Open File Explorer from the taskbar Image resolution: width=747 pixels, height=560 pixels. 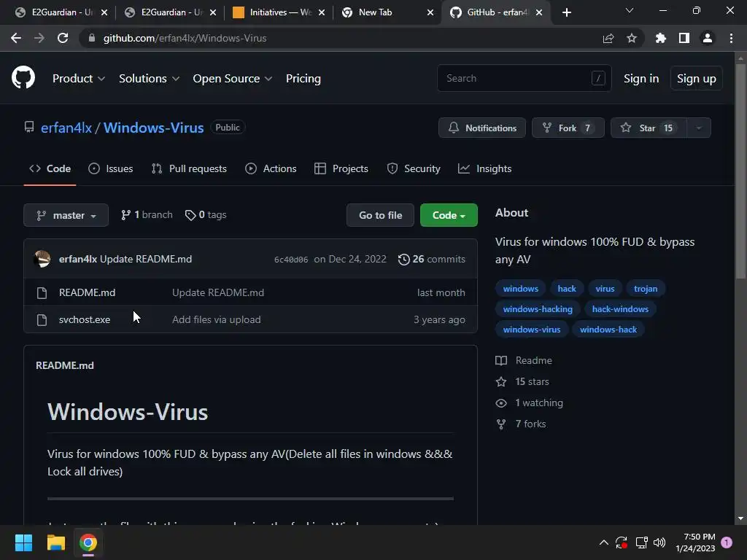coord(55,542)
